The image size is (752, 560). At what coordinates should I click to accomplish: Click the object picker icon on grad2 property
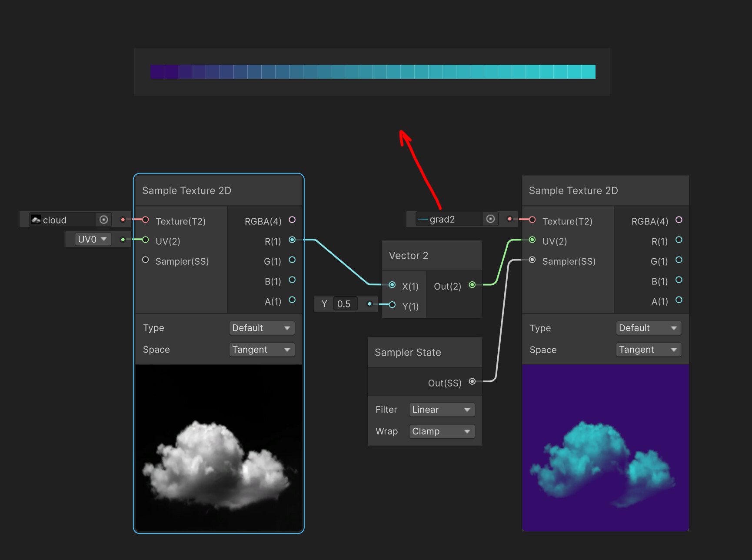click(490, 219)
